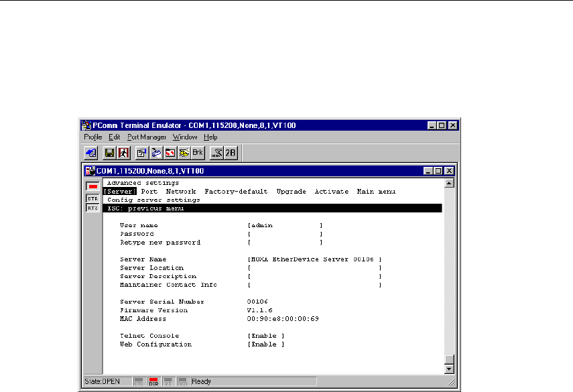Screen dimensions: 573x392
Task: Click the Retype new password field
Action: tap(285, 242)
